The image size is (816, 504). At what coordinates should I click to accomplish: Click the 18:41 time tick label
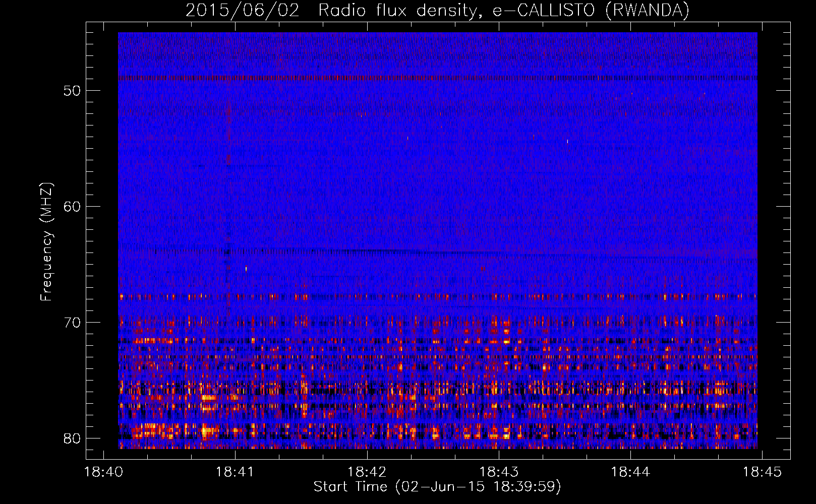click(x=235, y=472)
